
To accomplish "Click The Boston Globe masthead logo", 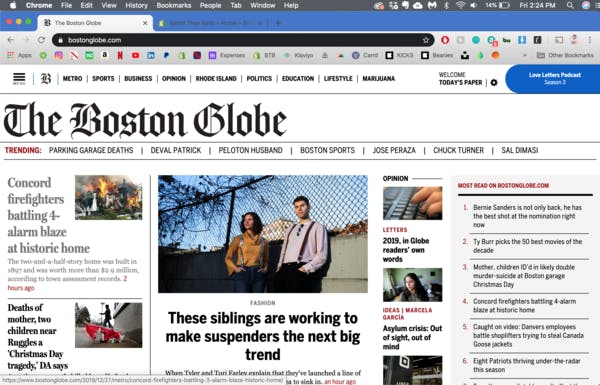I will click(145, 120).
